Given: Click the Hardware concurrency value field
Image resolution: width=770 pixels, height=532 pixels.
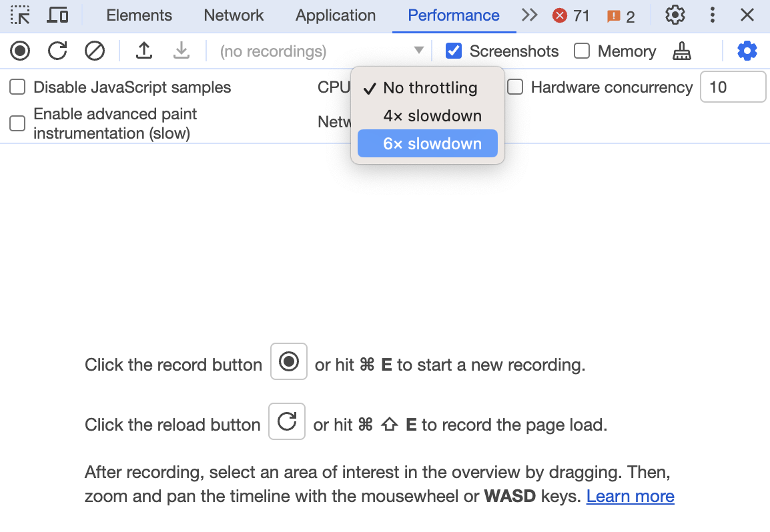Looking at the screenshot, I should click(733, 87).
